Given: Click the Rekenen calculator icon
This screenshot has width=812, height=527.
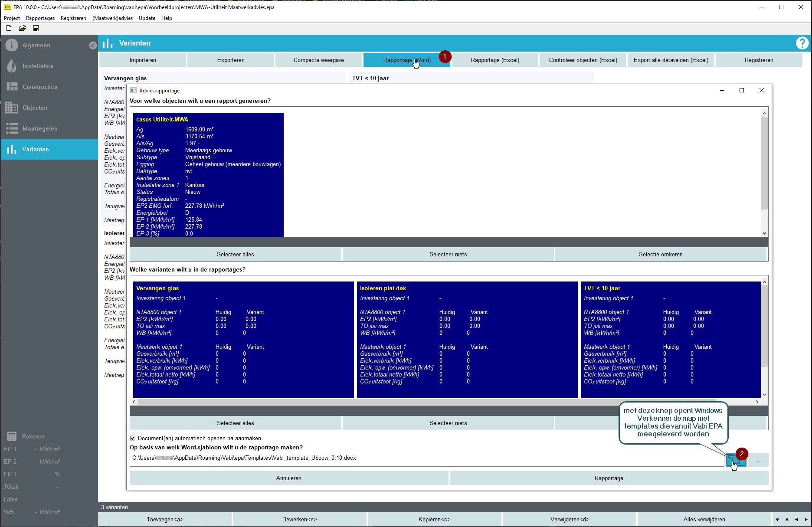Looking at the screenshot, I should click(x=12, y=436).
